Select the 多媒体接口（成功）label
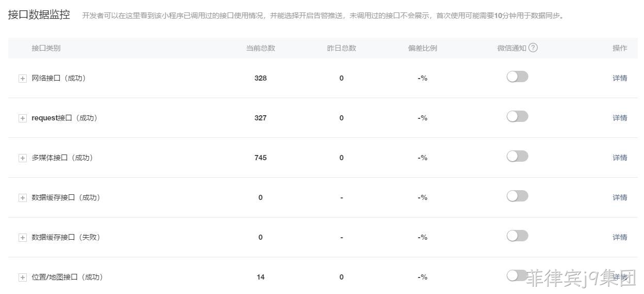Viewport: 644px width, 294px height. (x=62, y=158)
